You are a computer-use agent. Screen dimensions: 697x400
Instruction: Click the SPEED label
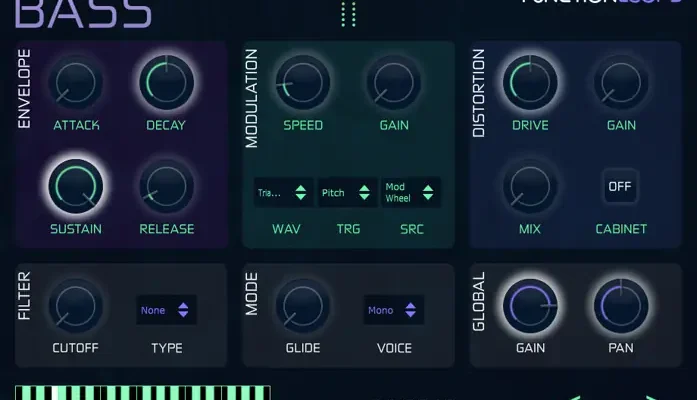(x=303, y=125)
